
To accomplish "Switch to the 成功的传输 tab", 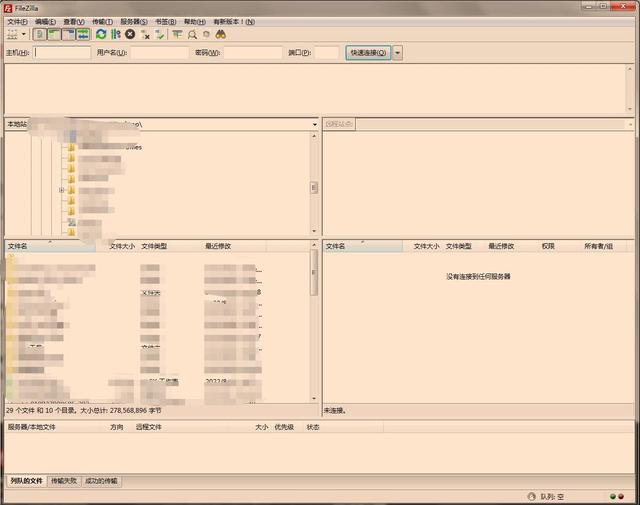I will [x=101, y=481].
